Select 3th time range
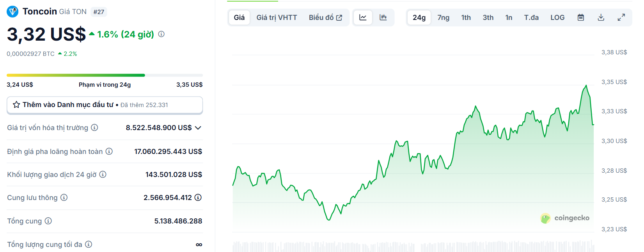Screen dimensions: 644x252 (488, 18)
